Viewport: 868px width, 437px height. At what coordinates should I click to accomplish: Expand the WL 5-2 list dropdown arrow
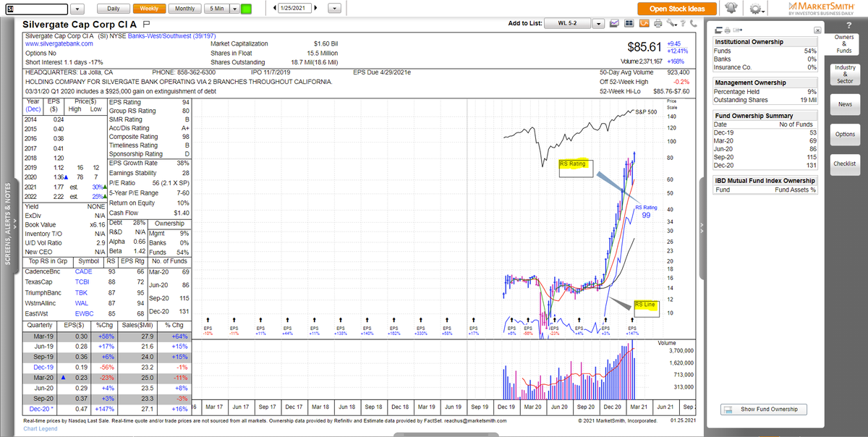coord(599,23)
